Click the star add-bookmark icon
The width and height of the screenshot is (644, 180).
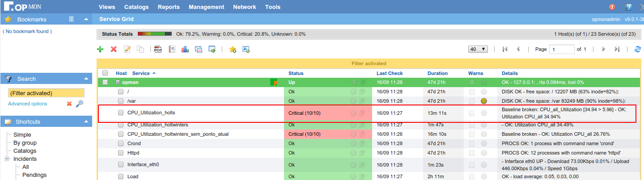[233, 50]
